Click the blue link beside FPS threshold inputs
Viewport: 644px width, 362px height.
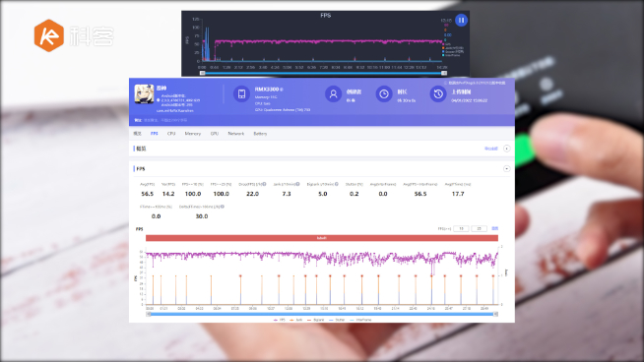495,228
